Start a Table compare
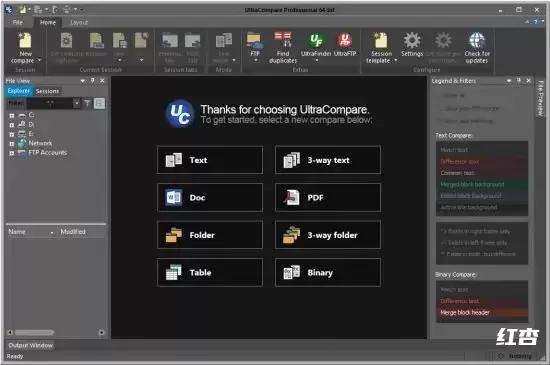This screenshot has height=365, width=550. pyautogui.click(x=210, y=272)
